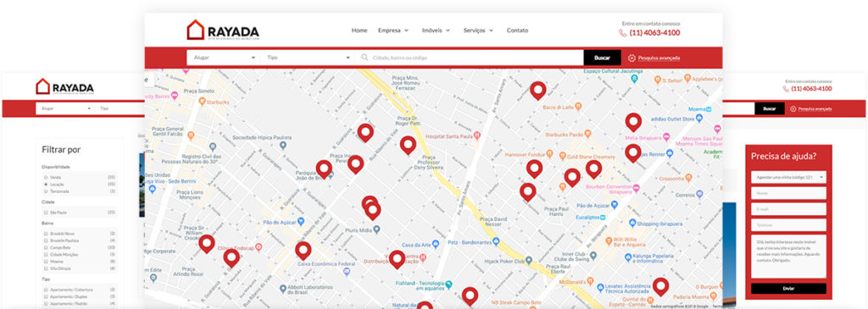Click the map pin near Bacio di Latte
This screenshot has width=868, height=309.
coord(537,90)
